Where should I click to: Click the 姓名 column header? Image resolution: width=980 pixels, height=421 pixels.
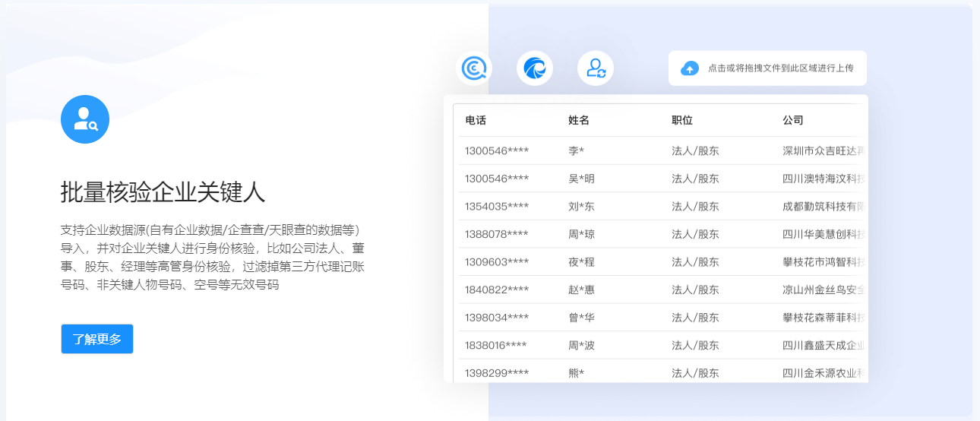click(579, 120)
